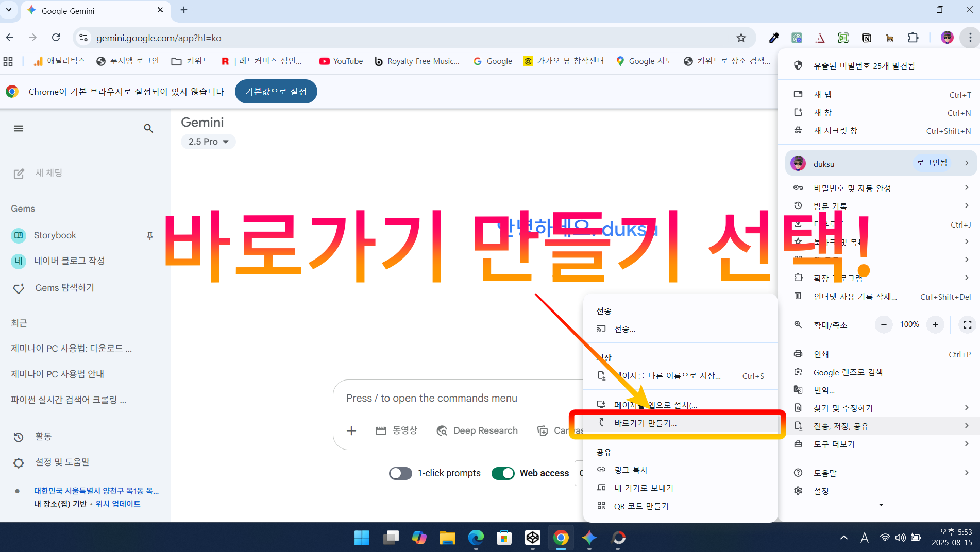Viewport: 980px width, 552px height.
Task: Expand the 2.5 Pro model dropdown
Action: [x=208, y=142]
